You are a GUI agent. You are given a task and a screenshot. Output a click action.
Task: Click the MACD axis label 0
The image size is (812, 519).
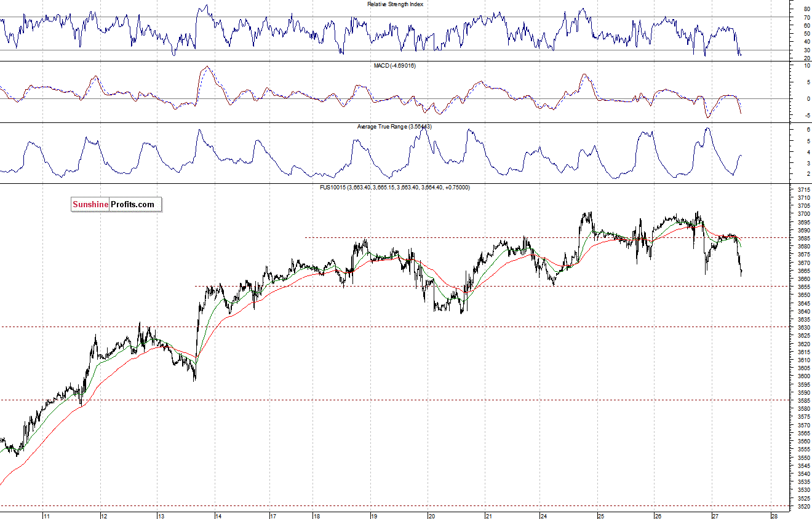[808, 98]
